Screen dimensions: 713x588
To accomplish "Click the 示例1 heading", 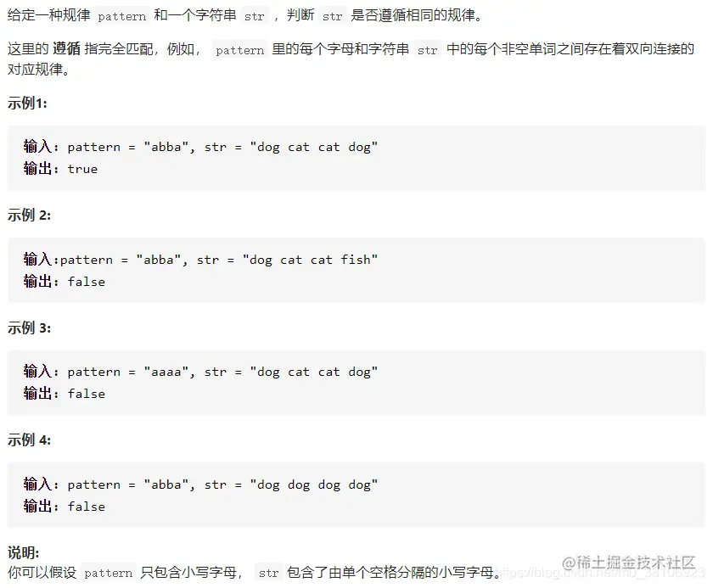I will pos(27,104).
